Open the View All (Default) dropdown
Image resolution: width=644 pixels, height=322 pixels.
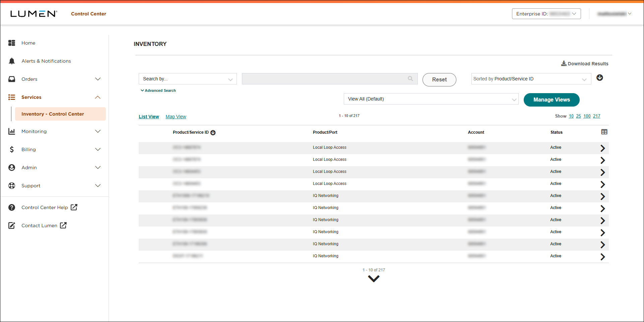tap(431, 99)
